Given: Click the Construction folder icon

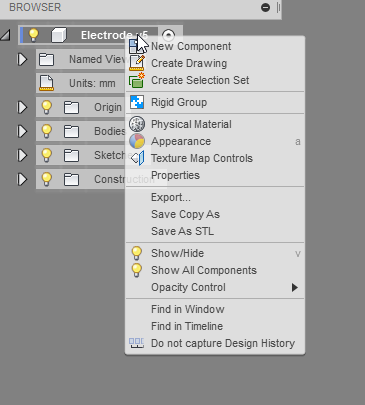Looking at the screenshot, I should pyautogui.click(x=71, y=179).
